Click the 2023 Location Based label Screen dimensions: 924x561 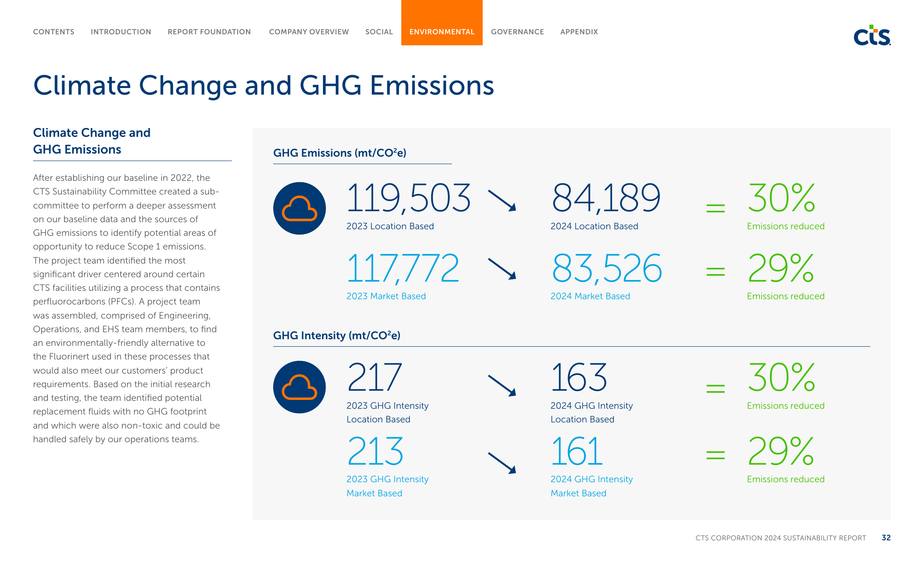[x=390, y=226]
